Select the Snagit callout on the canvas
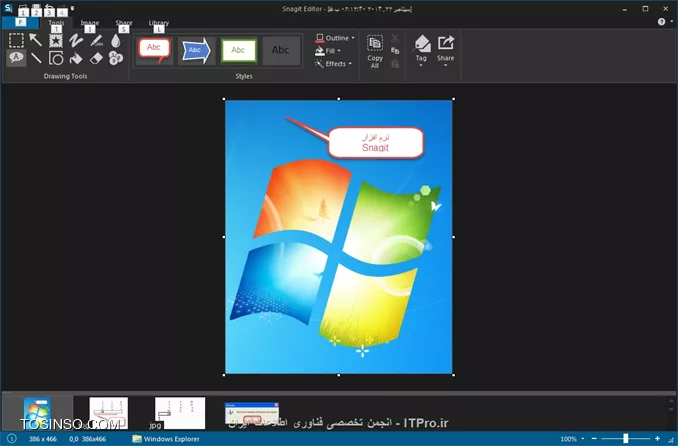This screenshot has height=446, width=678. point(375,143)
